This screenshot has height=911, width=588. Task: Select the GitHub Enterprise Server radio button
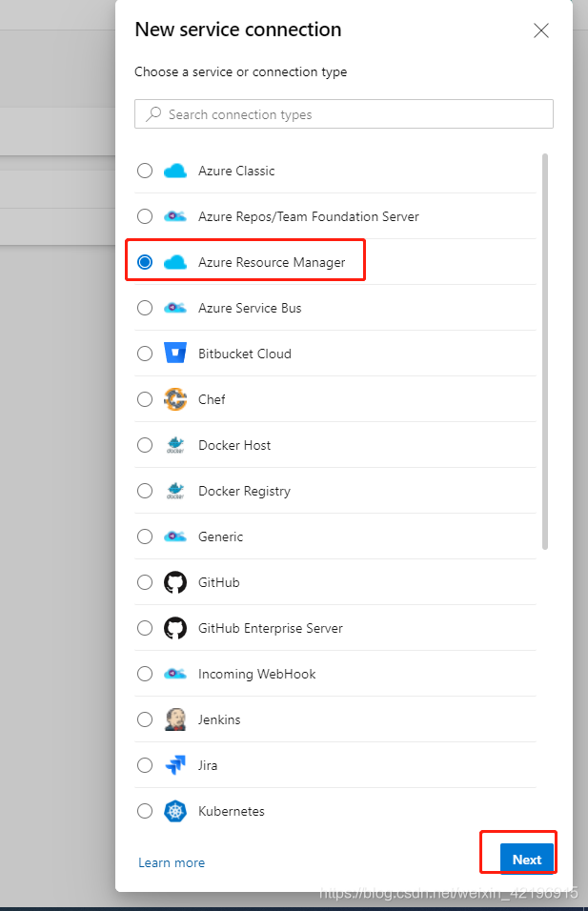pos(145,628)
